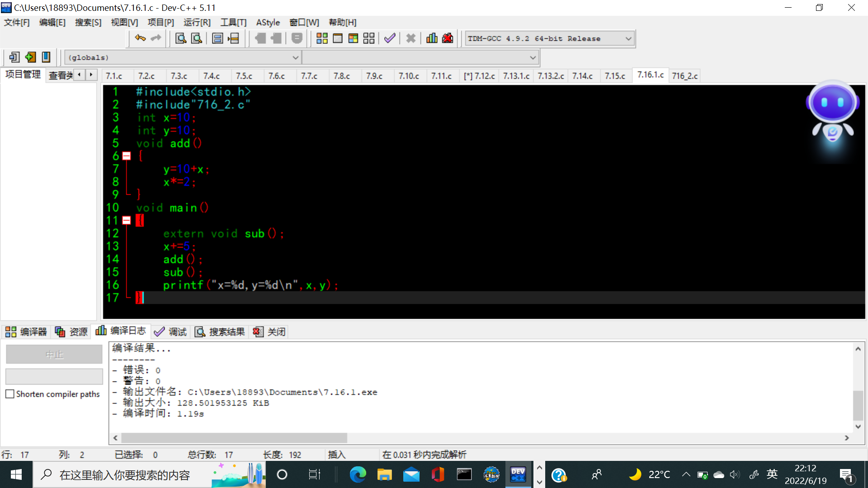868x488 pixels.
Task: Collapse the main function fold at line 11
Action: (x=127, y=221)
